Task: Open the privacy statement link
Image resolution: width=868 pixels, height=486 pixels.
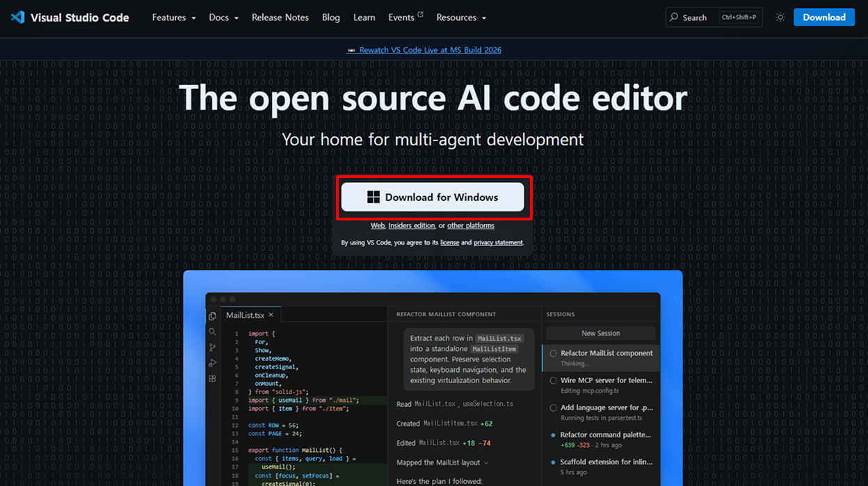Action: point(498,243)
